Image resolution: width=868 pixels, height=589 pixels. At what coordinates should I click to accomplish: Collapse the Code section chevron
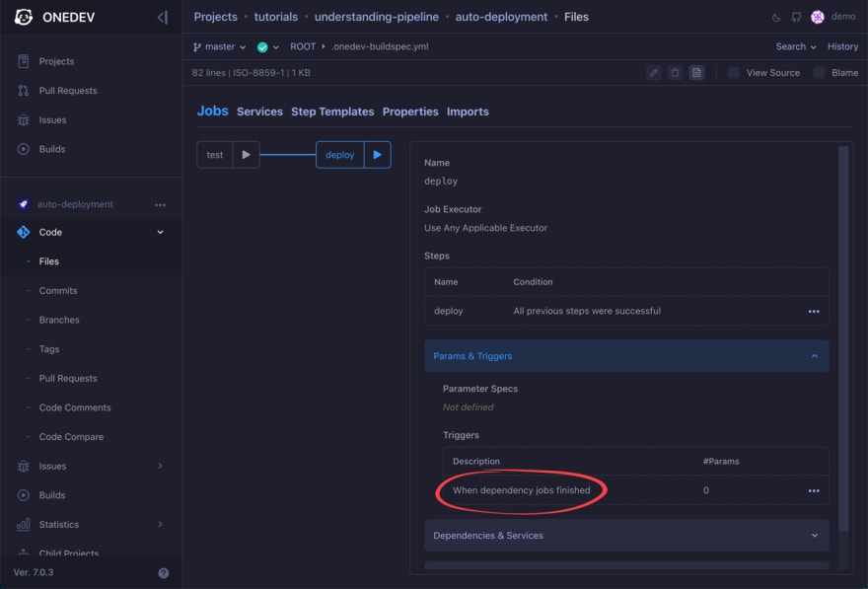[160, 232]
